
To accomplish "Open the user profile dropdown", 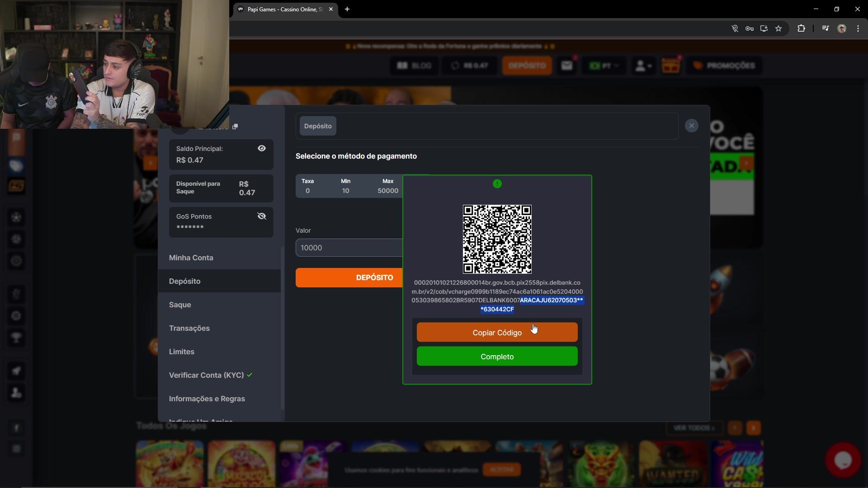I will coord(643,66).
